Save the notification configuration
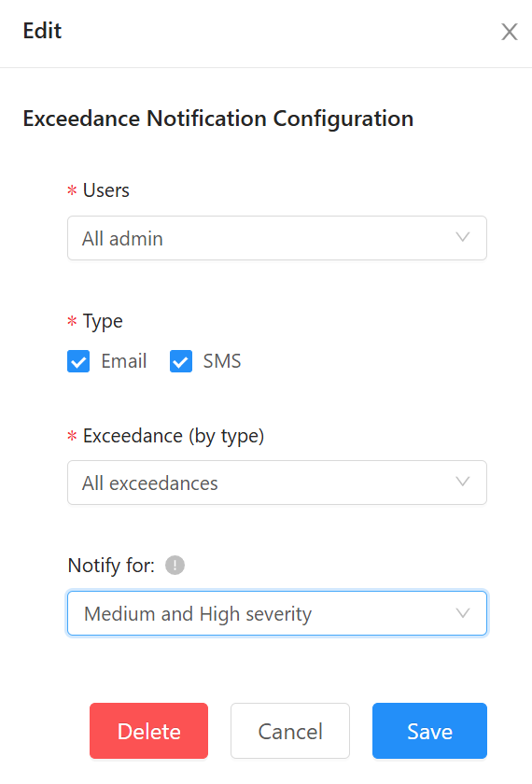The image size is (532, 784). point(429,731)
